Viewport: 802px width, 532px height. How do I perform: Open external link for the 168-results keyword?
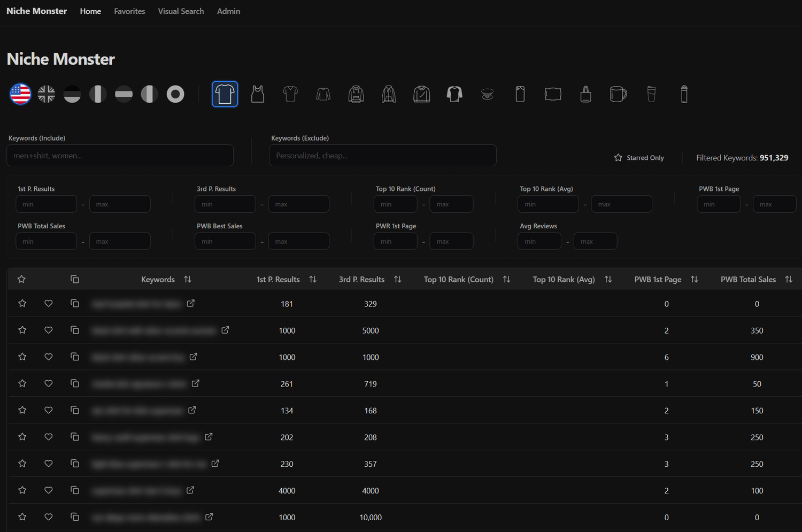coord(192,410)
